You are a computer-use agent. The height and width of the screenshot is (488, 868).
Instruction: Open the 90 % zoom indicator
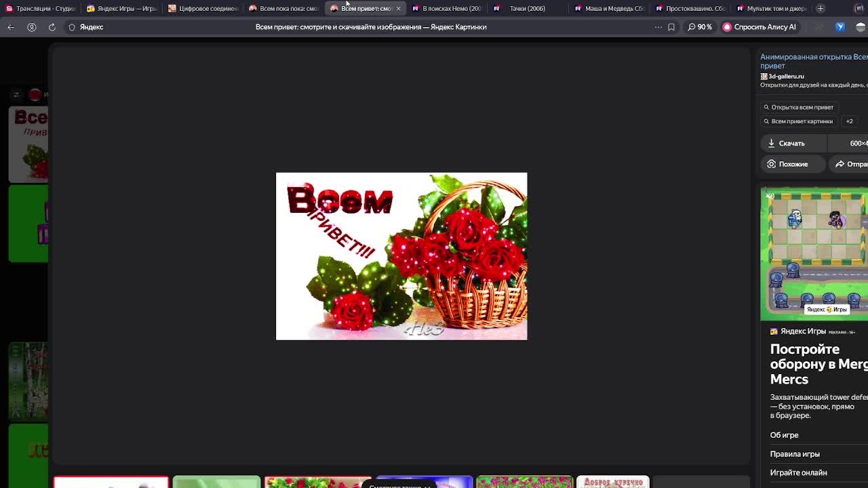700,27
